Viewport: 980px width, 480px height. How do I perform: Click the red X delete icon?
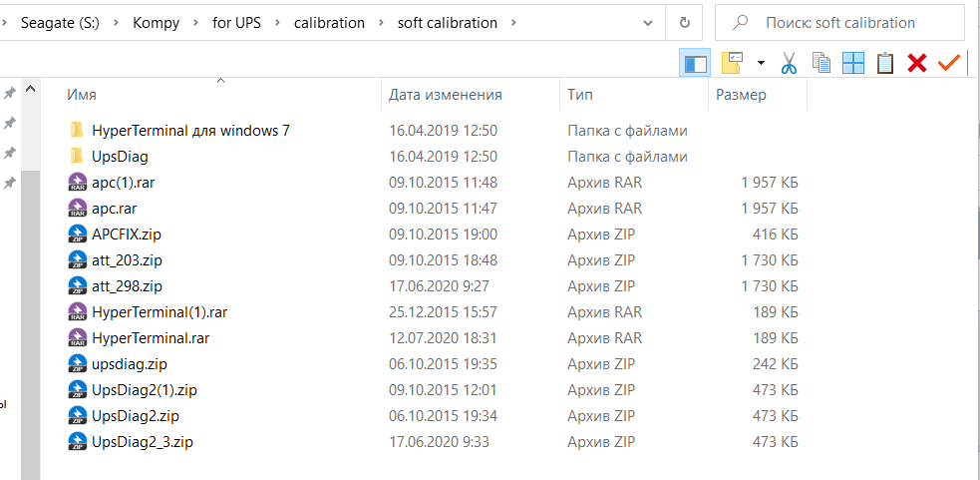(x=917, y=63)
